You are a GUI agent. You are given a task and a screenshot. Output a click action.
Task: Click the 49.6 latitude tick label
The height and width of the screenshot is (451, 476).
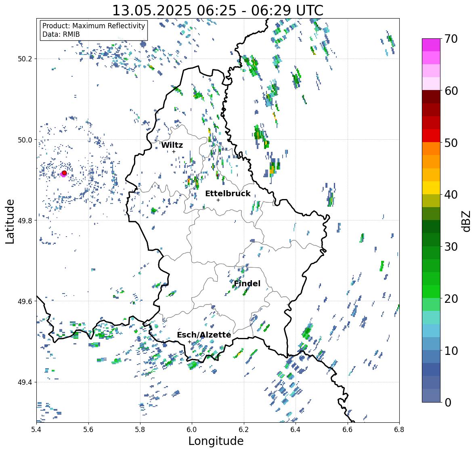coord(25,301)
